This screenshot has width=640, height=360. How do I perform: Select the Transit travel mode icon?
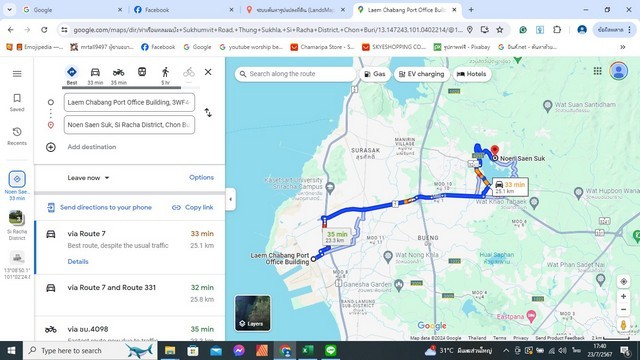point(142,72)
